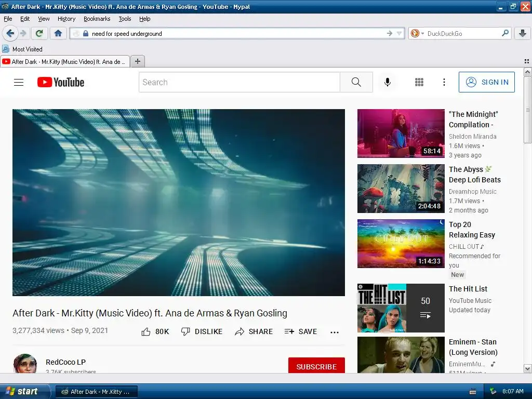Click page scrollbar up arrow

coord(527,72)
